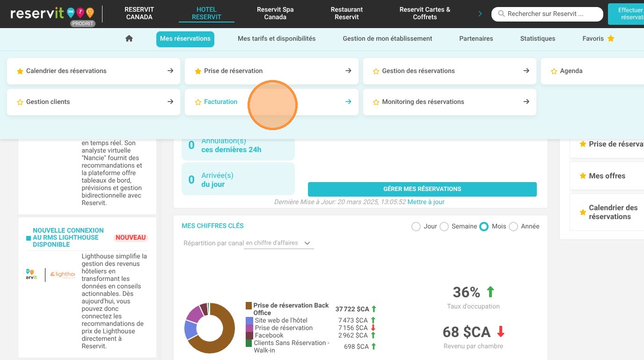Select the Mois radio button
The height and width of the screenshot is (360, 644).
tap(484, 227)
